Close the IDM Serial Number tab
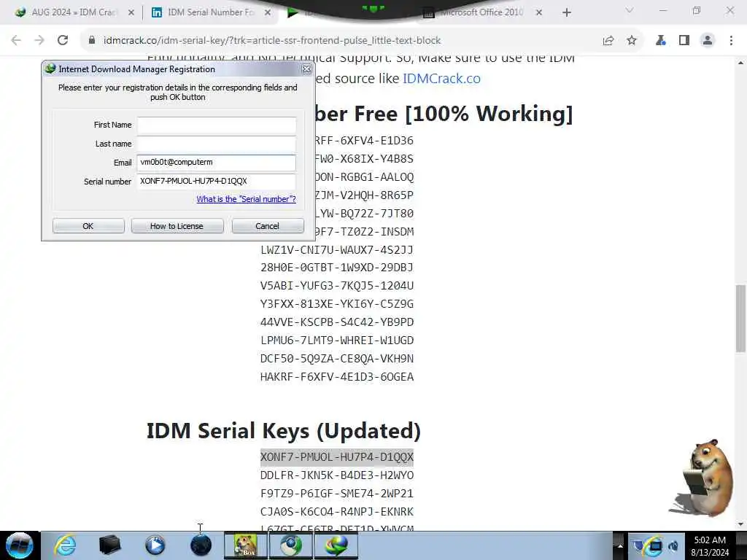The width and height of the screenshot is (747, 560). 268,12
